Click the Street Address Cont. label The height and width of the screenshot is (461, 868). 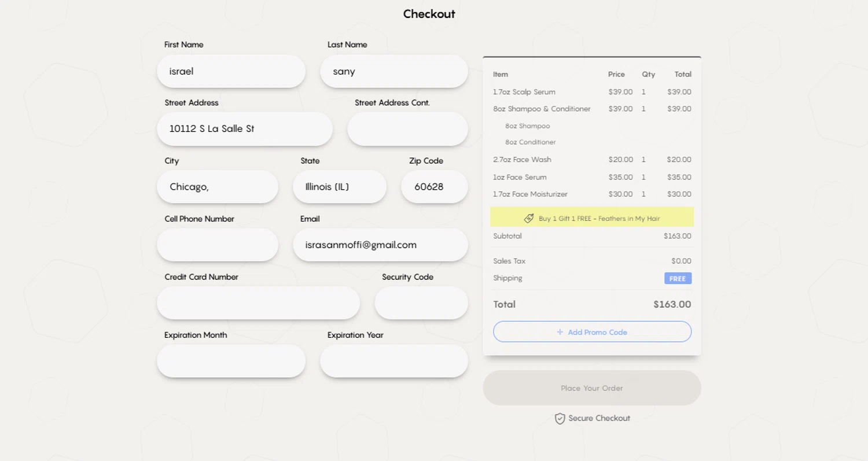(x=392, y=103)
